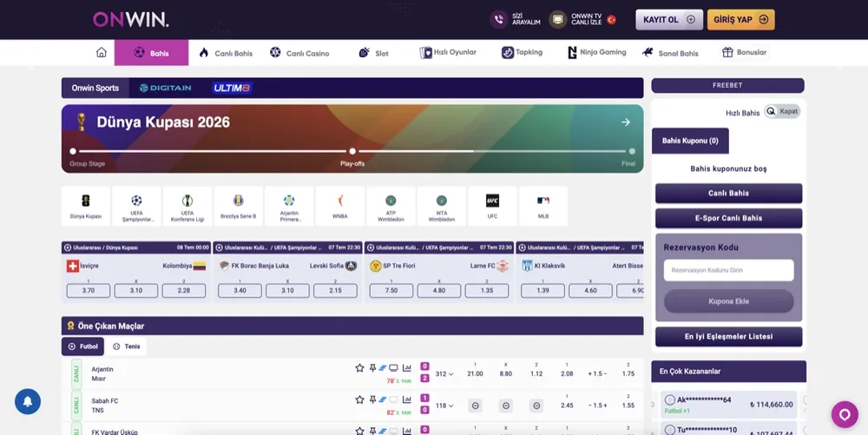The height and width of the screenshot is (435, 868).
Task: Open statistics chart for Sabah FC match
Action: [x=407, y=399]
